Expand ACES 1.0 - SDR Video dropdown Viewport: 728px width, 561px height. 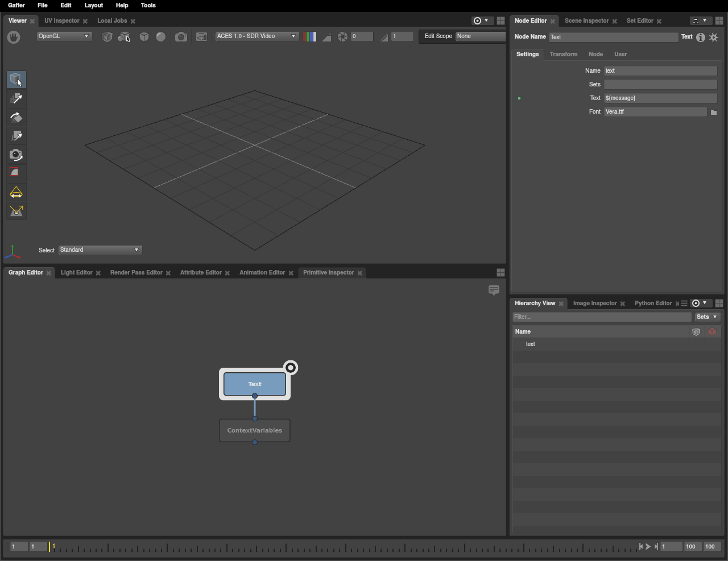257,36
